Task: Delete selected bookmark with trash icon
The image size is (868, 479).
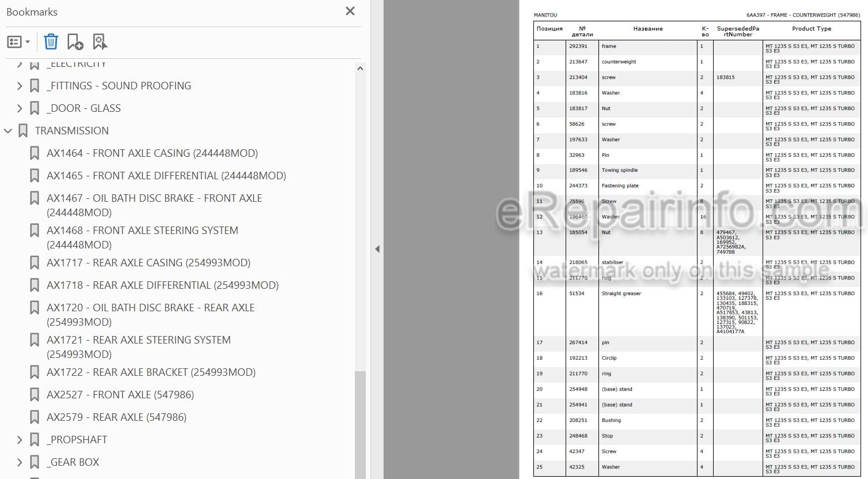Action: click(x=51, y=42)
